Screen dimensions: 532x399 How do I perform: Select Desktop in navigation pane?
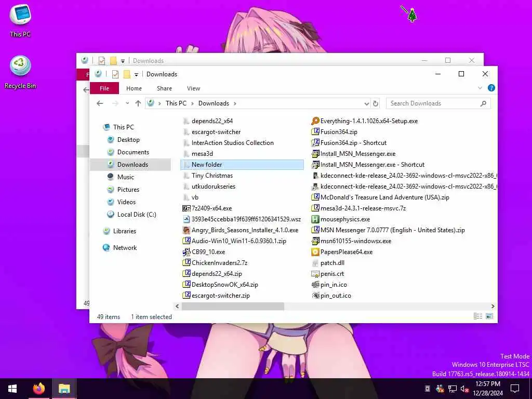pos(128,140)
